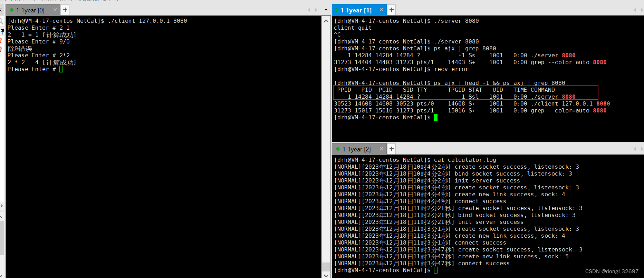Screen dimensions: 644x278
Task: Click the shell prompt cursor in the '1year [1]' terminal
Action: (436, 118)
